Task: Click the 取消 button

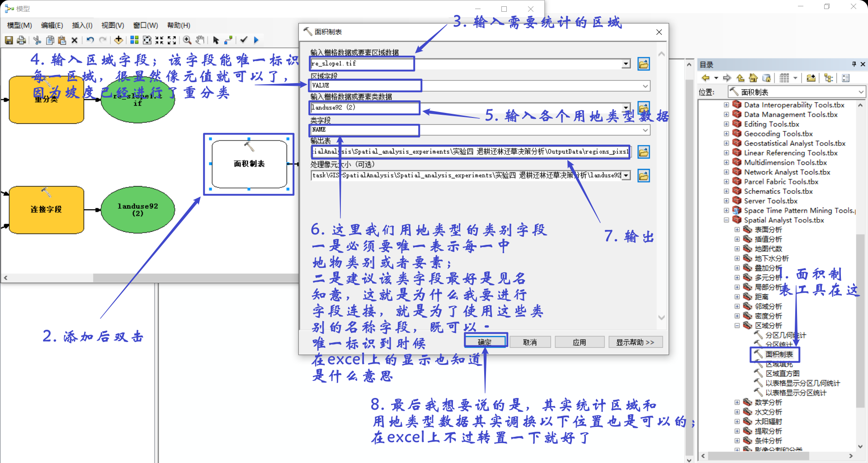Action: tap(530, 342)
